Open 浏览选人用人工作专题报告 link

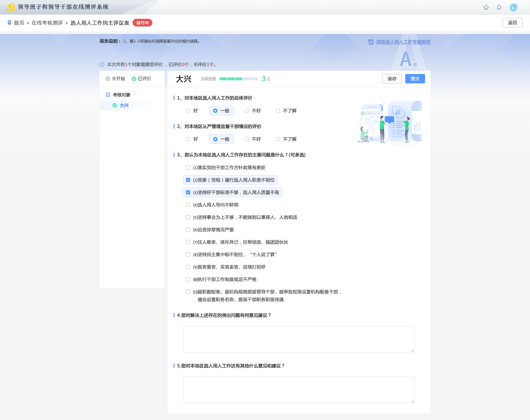click(x=403, y=42)
